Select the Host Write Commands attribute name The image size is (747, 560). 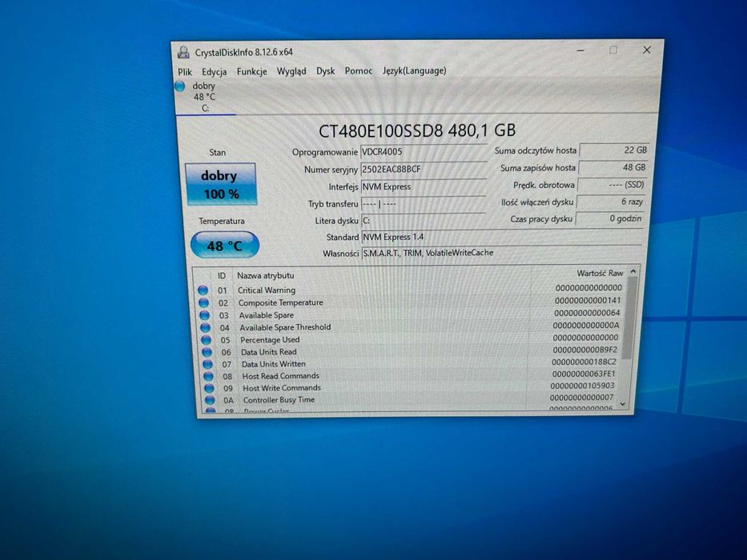(x=282, y=388)
